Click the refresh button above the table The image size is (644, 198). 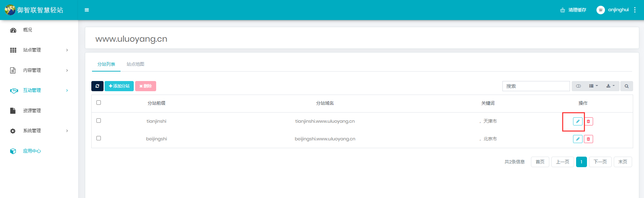click(97, 86)
